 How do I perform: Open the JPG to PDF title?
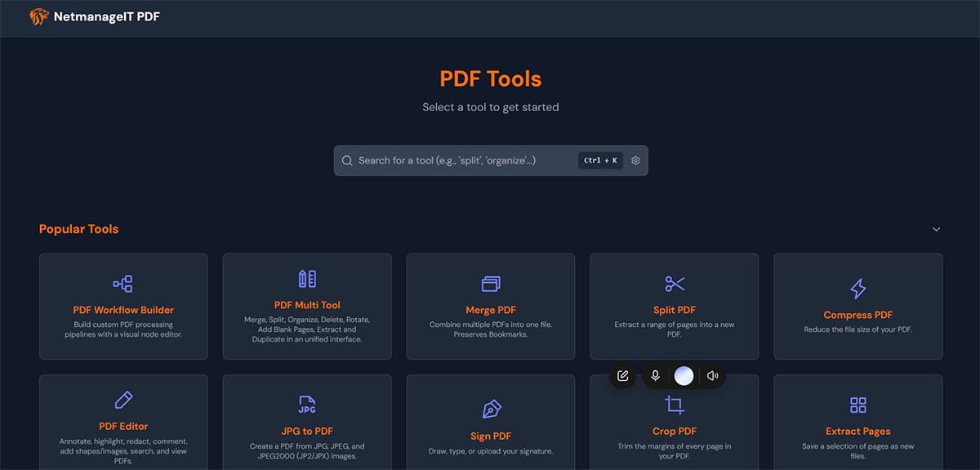[x=307, y=431]
